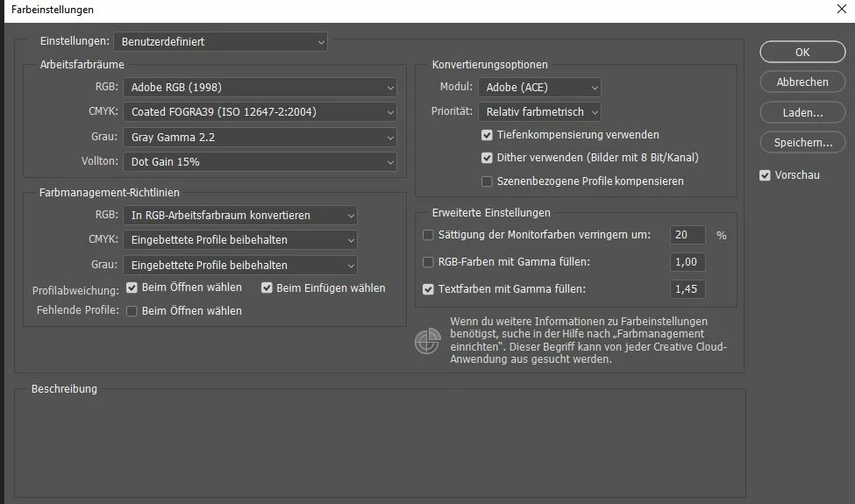This screenshot has height=504, width=855.
Task: Click the color management globe info icon
Action: [x=427, y=341]
